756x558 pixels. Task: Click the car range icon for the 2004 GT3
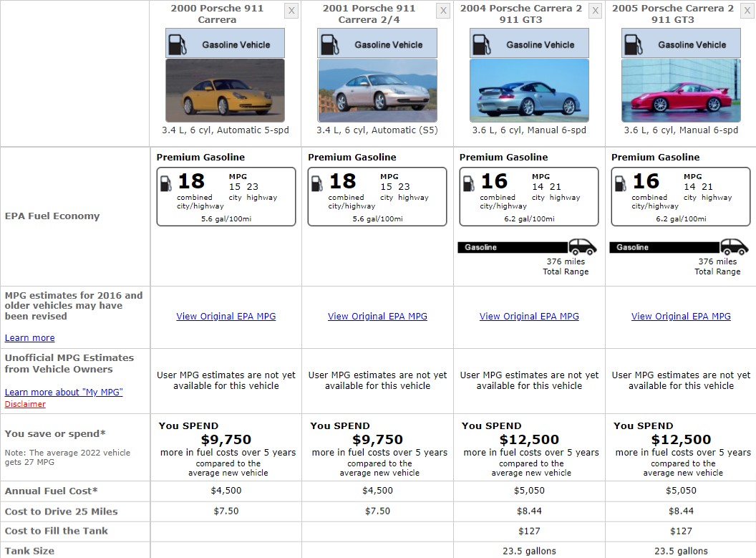click(x=583, y=246)
